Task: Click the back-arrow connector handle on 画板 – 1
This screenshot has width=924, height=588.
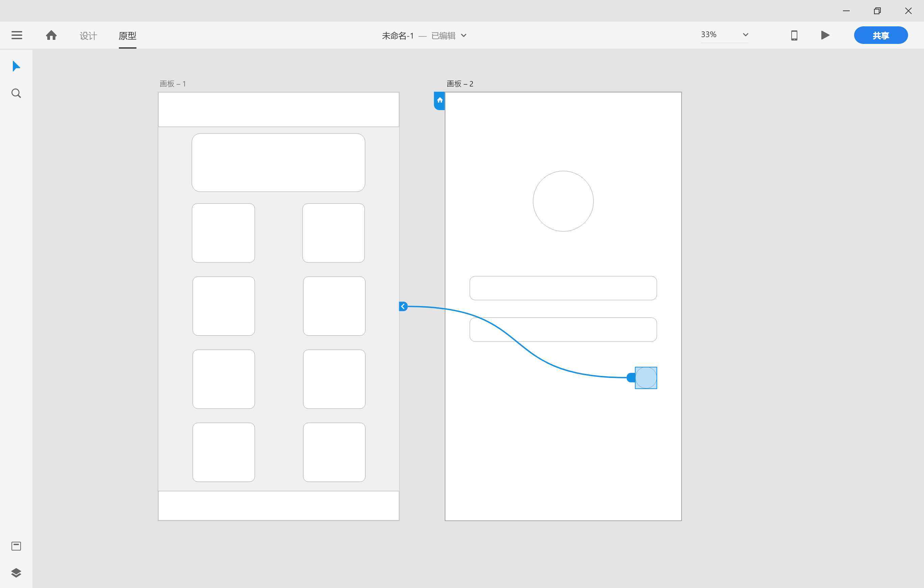Action: [403, 306]
